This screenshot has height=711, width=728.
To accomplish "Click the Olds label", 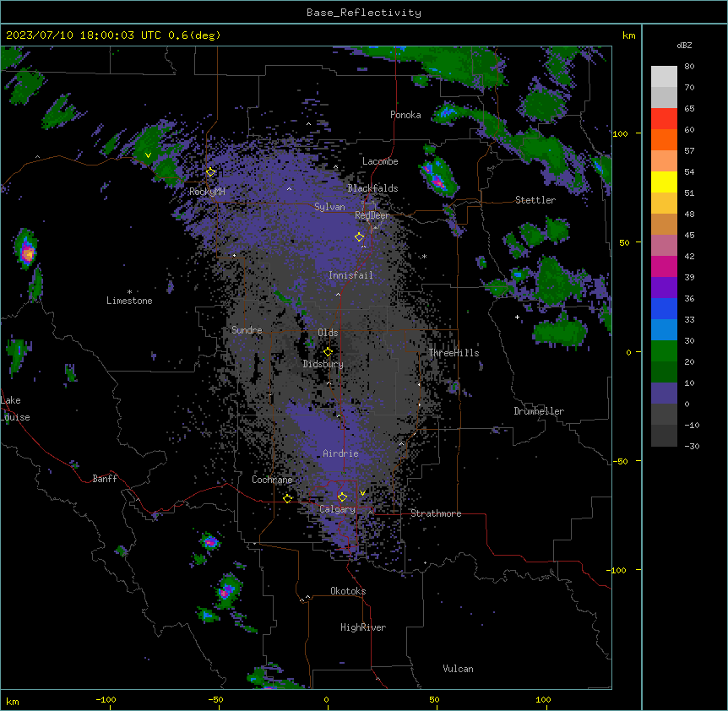I will tap(328, 333).
